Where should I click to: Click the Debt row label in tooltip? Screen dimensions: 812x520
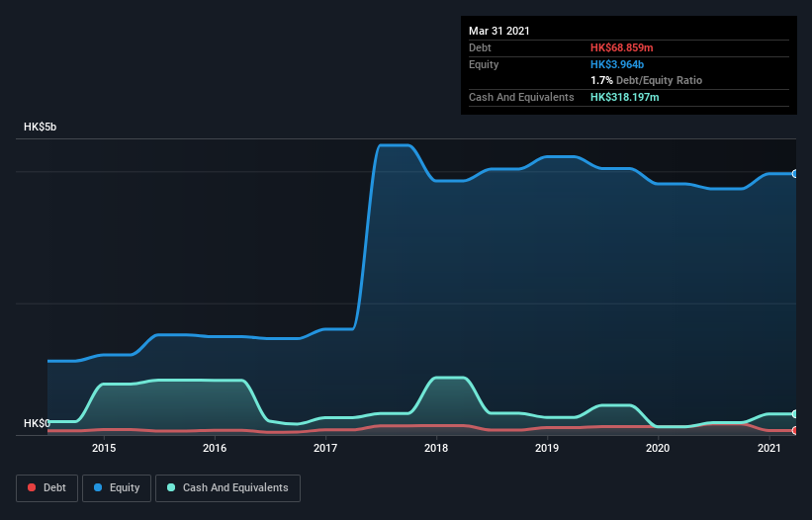480,47
